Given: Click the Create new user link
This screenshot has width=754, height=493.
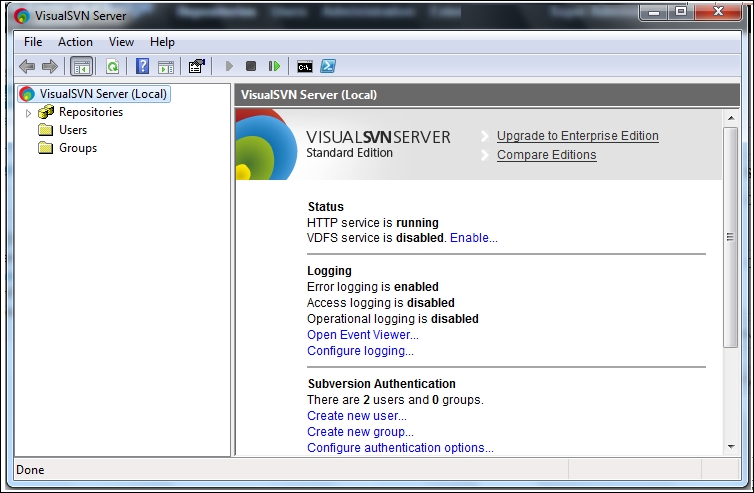Looking at the screenshot, I should coord(356,416).
